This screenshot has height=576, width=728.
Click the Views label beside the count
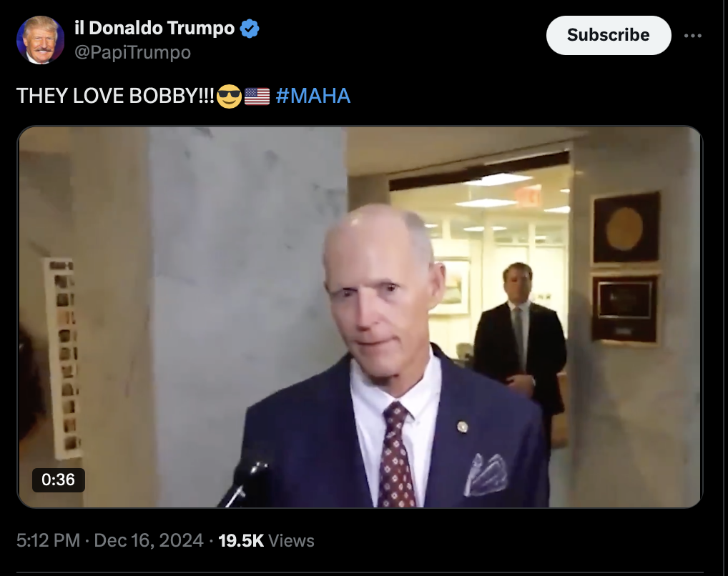pos(292,541)
